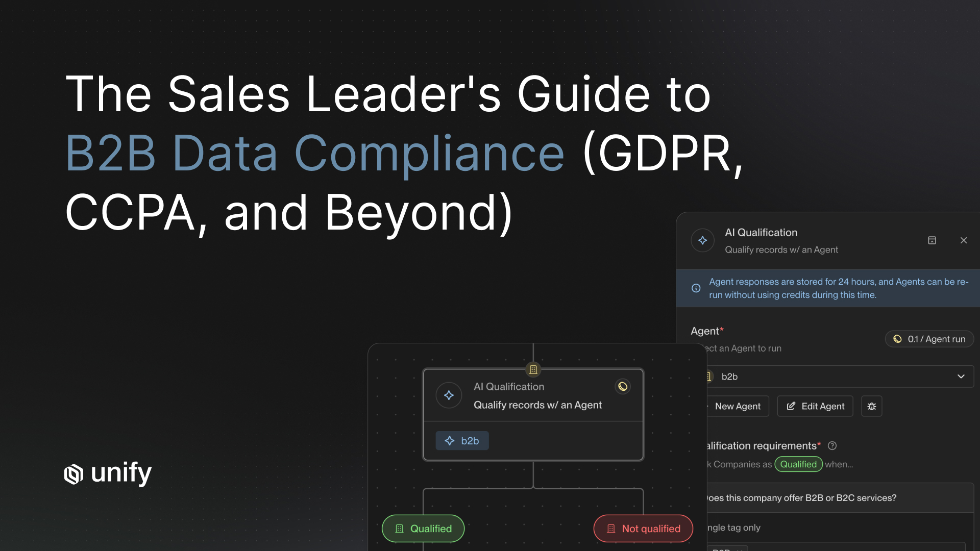The height and width of the screenshot is (551, 980).
Task: Click the New Agent button
Action: tap(737, 406)
